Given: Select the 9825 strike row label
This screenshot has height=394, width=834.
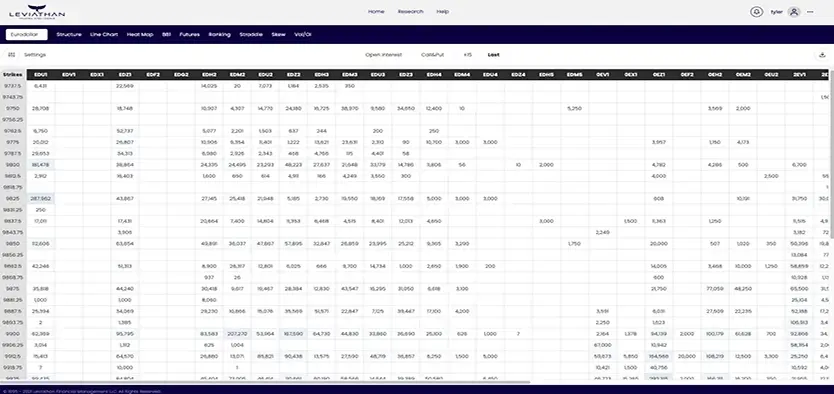Looking at the screenshot, I should pos(12,198).
